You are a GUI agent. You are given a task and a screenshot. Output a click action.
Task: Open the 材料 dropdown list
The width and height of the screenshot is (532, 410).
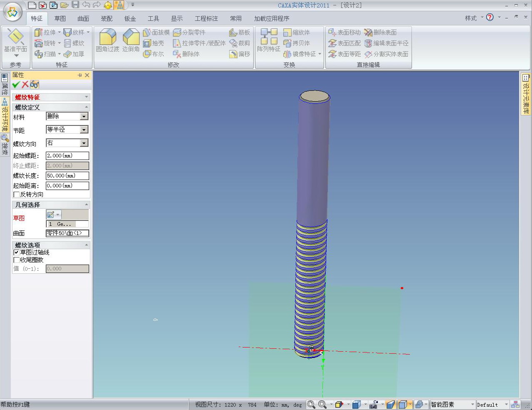[x=84, y=117]
